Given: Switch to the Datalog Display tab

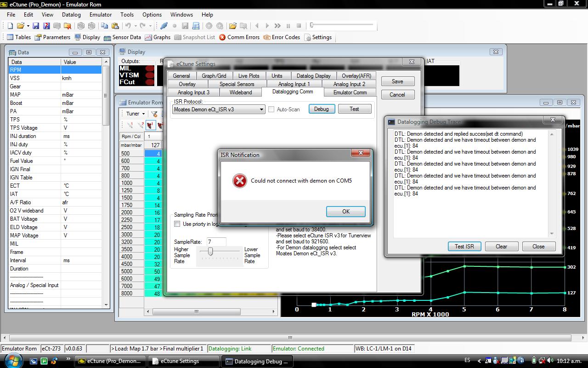Looking at the screenshot, I should 314,76.
